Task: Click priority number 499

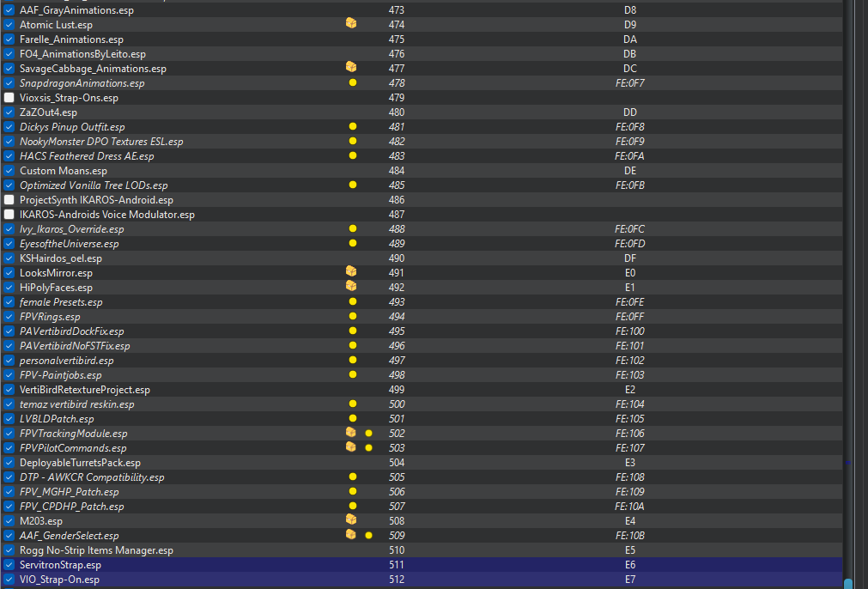Action: (397, 390)
